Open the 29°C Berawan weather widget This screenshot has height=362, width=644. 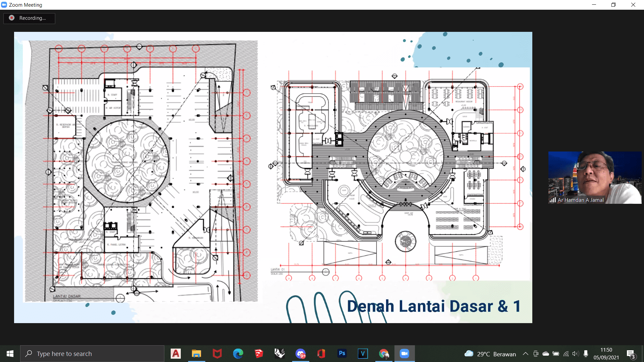pyautogui.click(x=490, y=354)
